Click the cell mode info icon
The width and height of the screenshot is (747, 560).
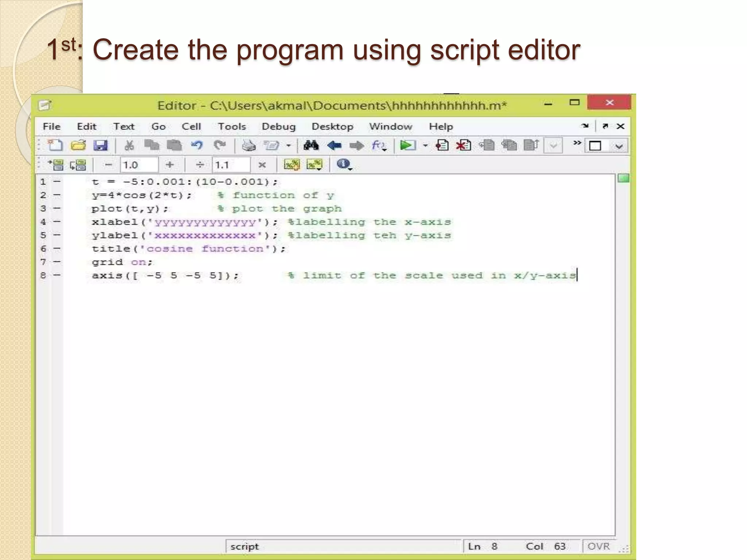343,164
